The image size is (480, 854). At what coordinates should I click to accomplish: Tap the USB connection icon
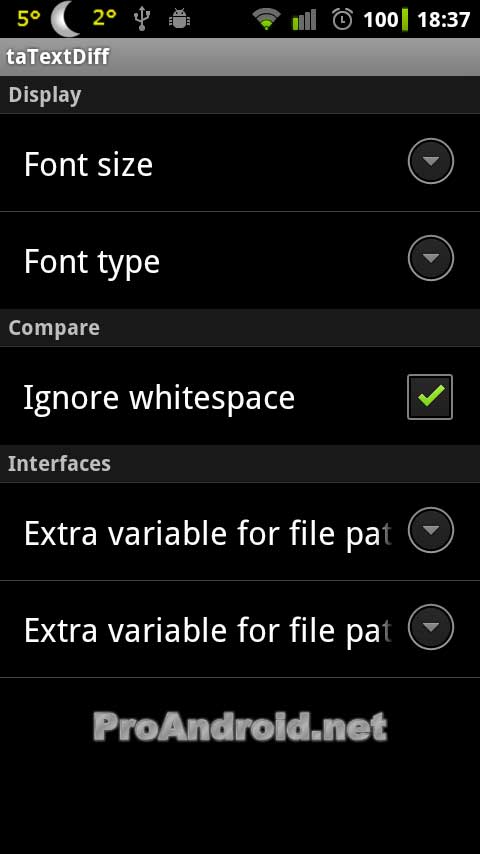click(141, 20)
